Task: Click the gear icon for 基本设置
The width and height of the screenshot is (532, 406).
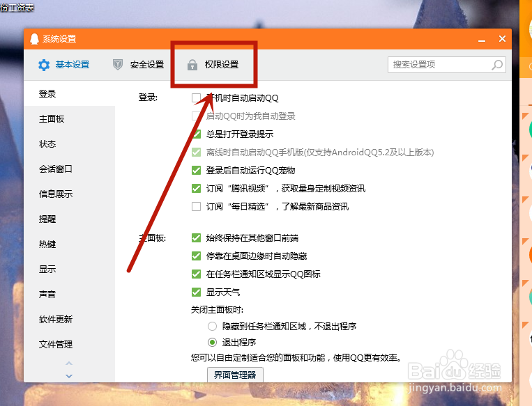Action: point(44,65)
